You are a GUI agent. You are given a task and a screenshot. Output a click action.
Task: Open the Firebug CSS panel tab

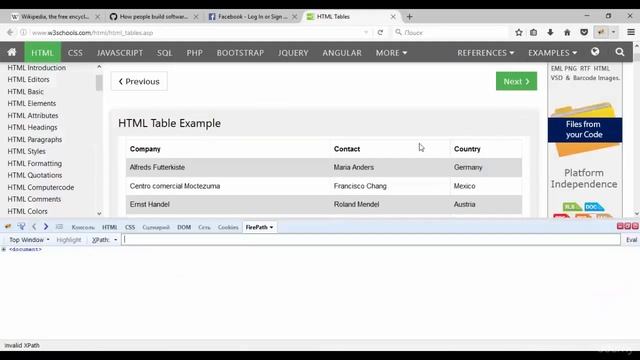coord(130,227)
